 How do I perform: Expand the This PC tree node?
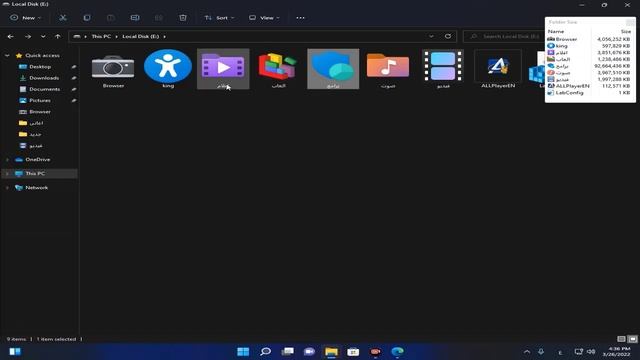pyautogui.click(x=7, y=173)
